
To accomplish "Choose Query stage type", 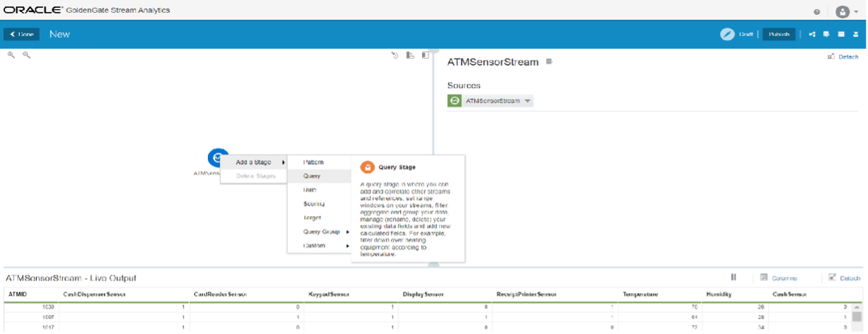I will pos(319,176).
